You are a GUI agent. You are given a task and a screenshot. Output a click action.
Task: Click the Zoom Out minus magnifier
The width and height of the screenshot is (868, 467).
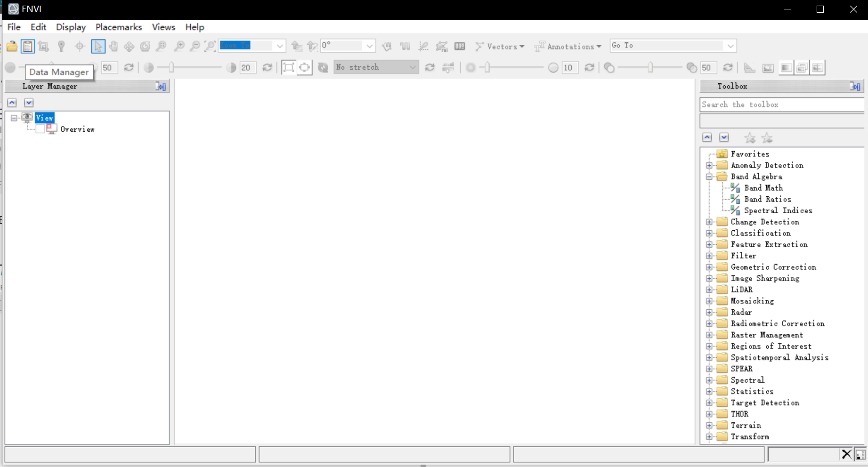coord(195,46)
